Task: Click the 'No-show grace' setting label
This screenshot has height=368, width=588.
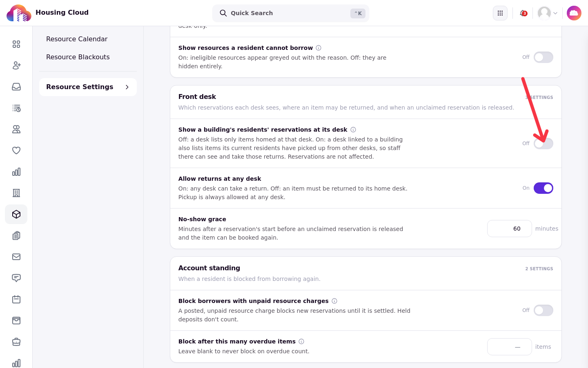Action: [x=202, y=219]
